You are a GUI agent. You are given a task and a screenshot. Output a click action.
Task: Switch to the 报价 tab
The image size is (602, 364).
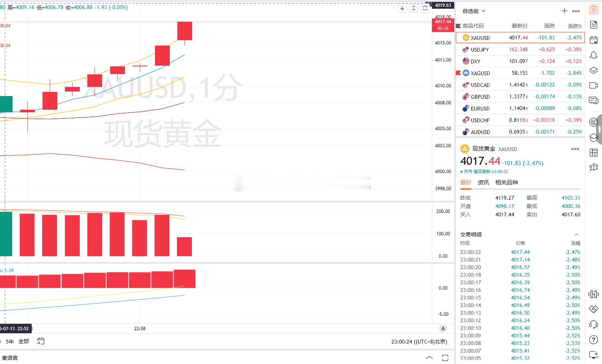coord(466,183)
